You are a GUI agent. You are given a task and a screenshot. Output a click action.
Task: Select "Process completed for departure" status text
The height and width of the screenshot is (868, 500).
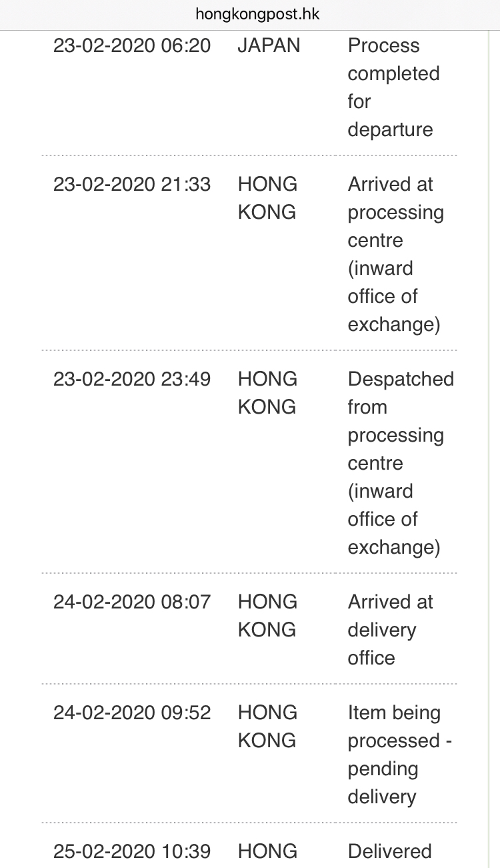pos(393,87)
